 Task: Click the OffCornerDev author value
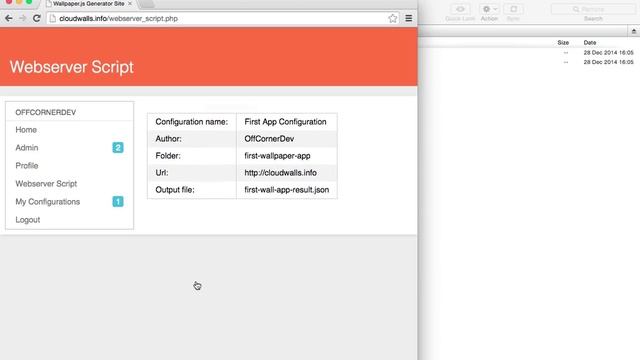tap(269, 139)
